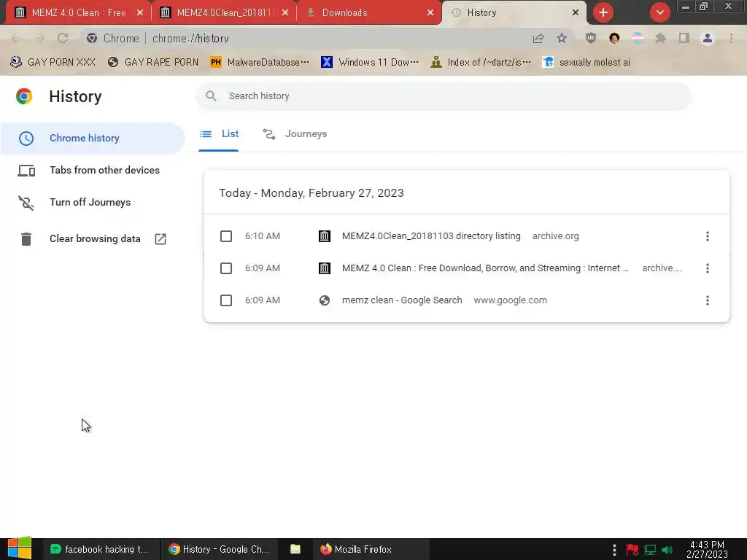Open the Windows 11 Dow bookmark
This screenshot has height=560, width=747.
(x=370, y=63)
